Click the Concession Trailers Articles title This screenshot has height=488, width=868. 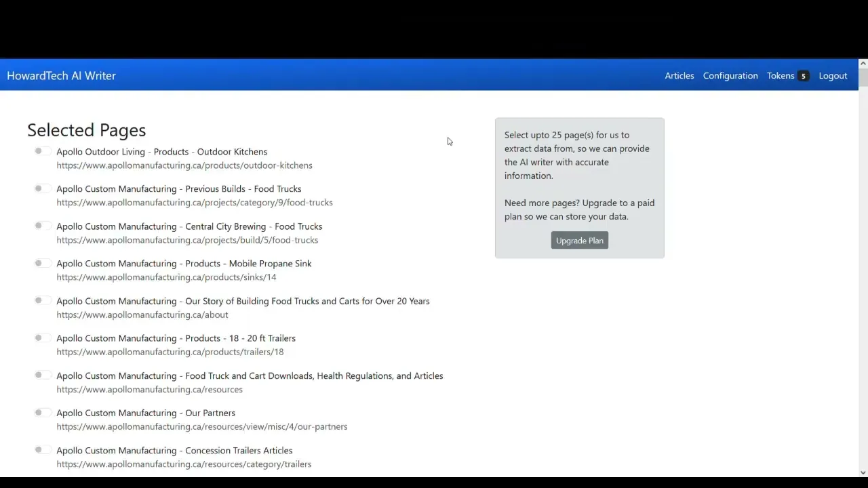[174, 450]
